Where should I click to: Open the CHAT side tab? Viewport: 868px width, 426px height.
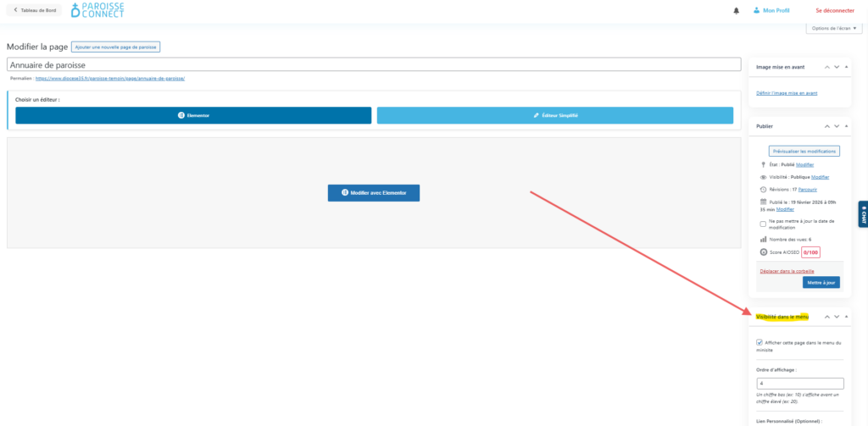(x=862, y=216)
